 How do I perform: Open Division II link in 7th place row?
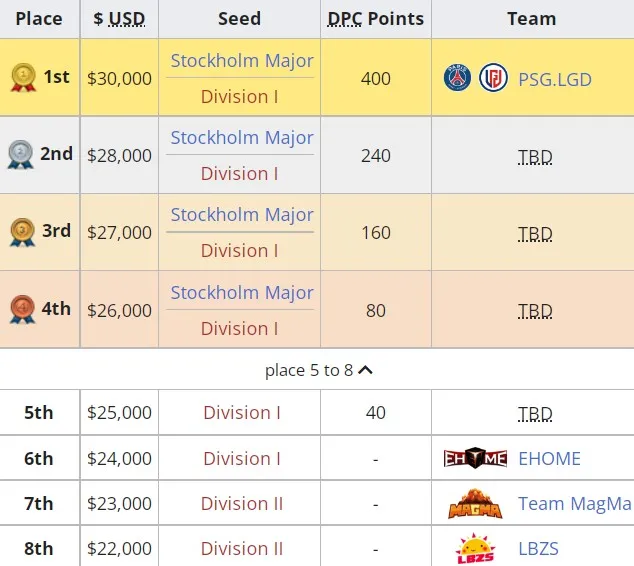pyautogui.click(x=242, y=504)
